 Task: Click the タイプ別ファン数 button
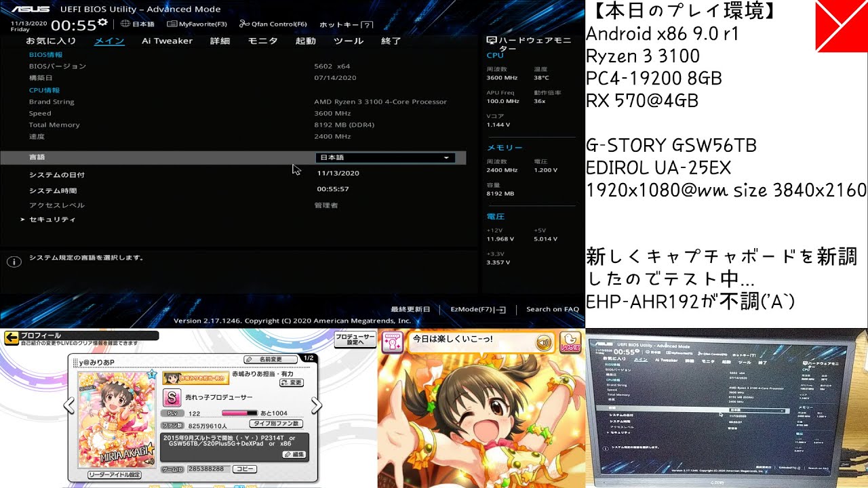pyautogui.click(x=275, y=424)
